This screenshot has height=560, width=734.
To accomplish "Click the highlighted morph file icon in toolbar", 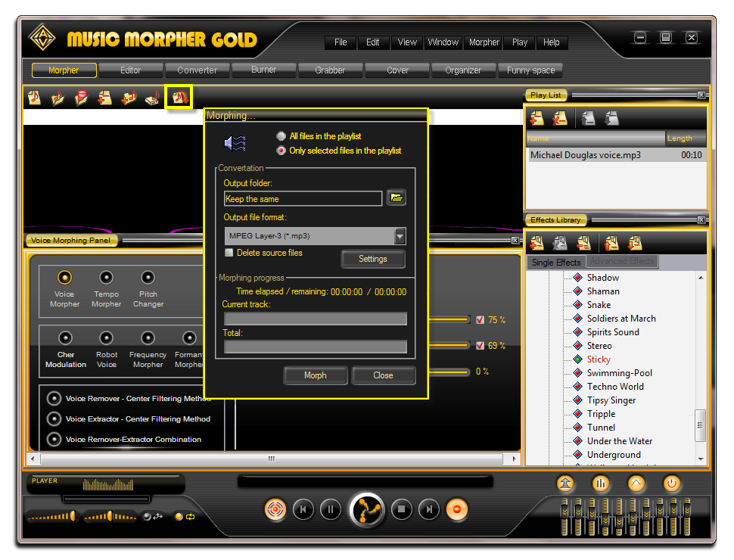I will (179, 97).
